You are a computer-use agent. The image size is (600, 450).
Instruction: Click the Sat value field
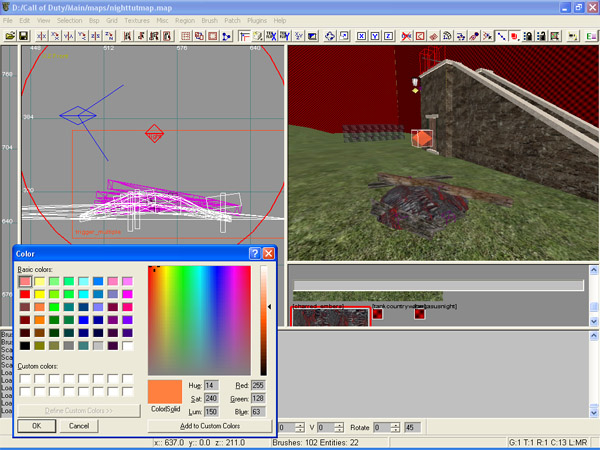(x=211, y=398)
